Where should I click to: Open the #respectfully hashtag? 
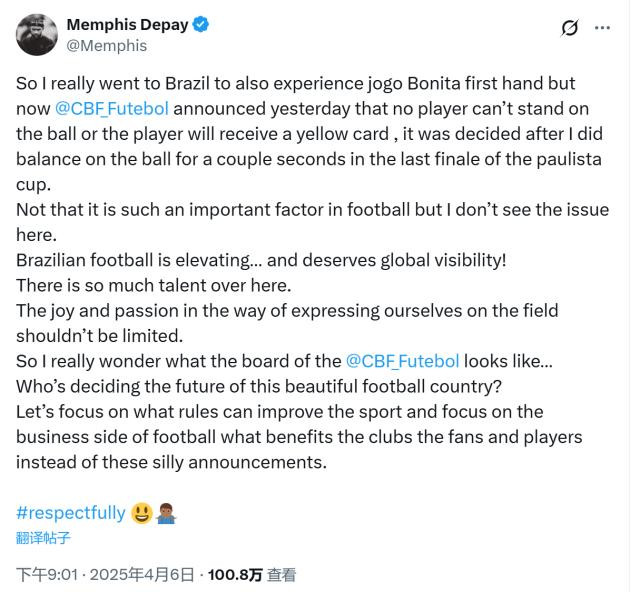tap(71, 513)
